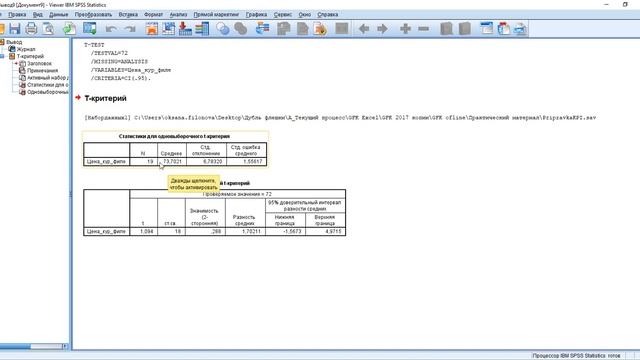
Task: Select Журнал in the outline tree
Action: (x=26, y=49)
